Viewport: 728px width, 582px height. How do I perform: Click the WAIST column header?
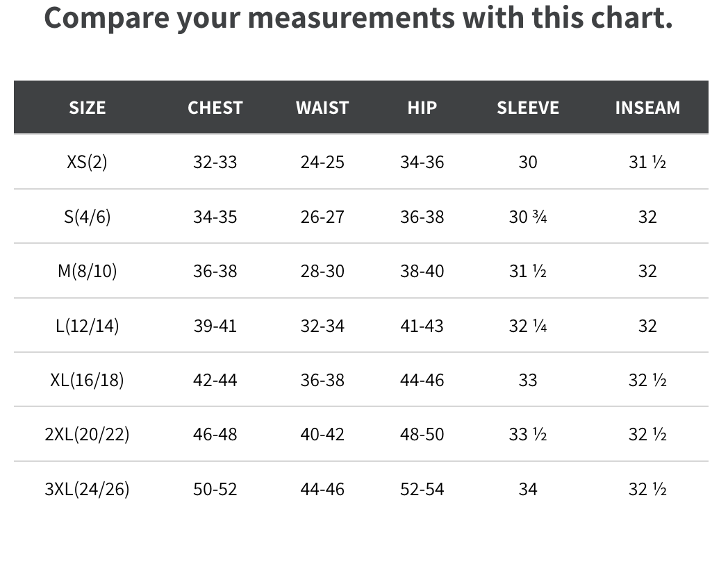(x=322, y=108)
